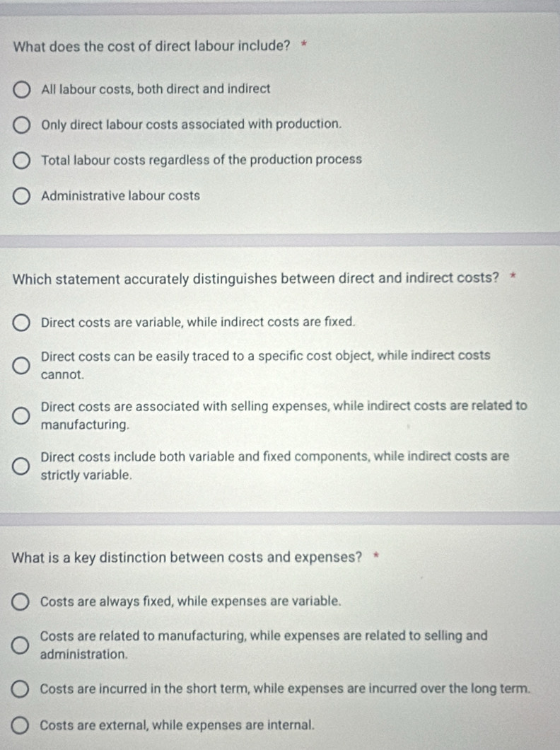Pick radio 'Direct costs are associated with selling expenses'
This screenshot has height=750, width=560.
22,416
